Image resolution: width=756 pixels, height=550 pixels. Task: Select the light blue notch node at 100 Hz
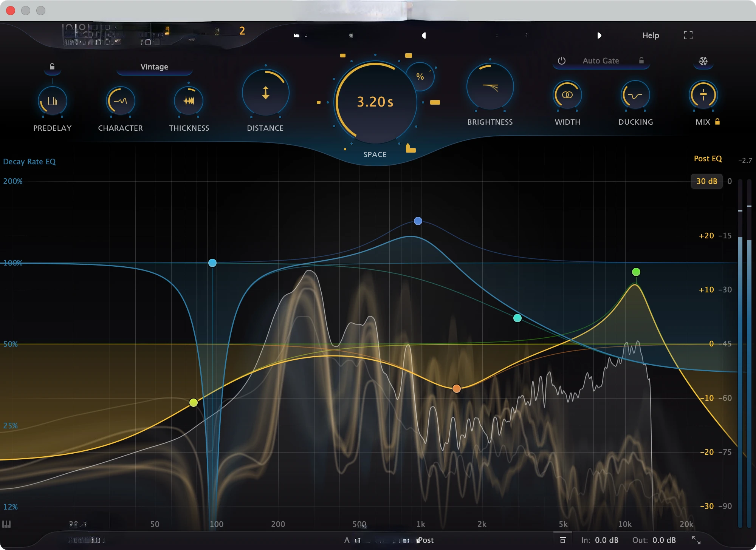coord(212,263)
